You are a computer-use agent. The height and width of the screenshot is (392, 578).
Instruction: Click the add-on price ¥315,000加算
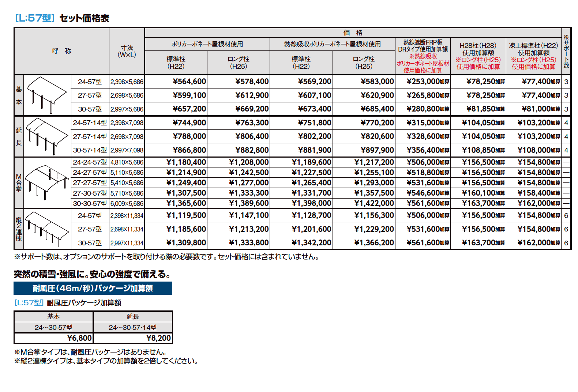[428, 123]
